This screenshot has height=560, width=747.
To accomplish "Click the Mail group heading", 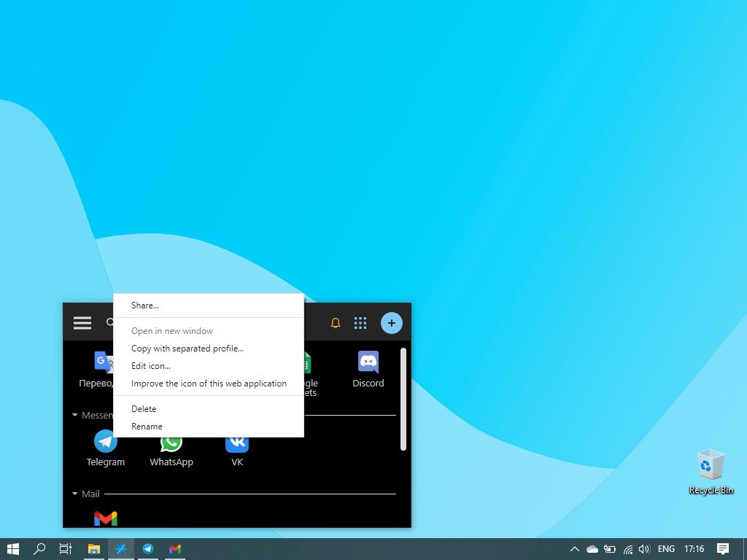I will coord(90,494).
